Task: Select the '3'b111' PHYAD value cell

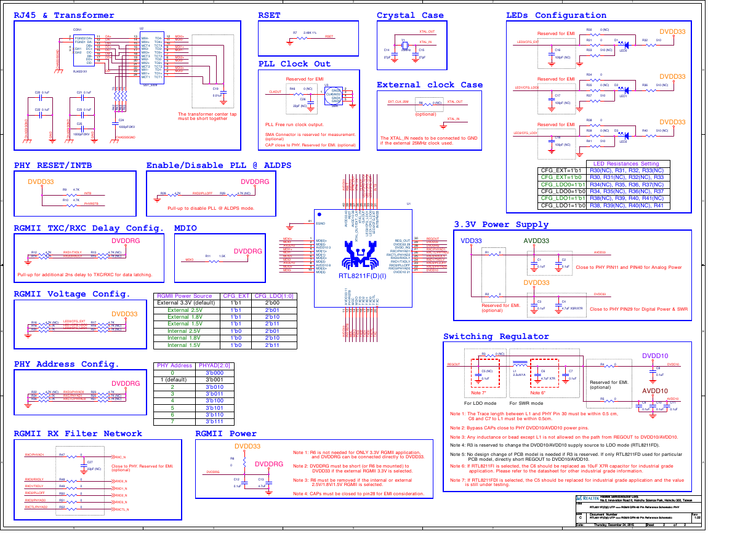Action: click(215, 421)
